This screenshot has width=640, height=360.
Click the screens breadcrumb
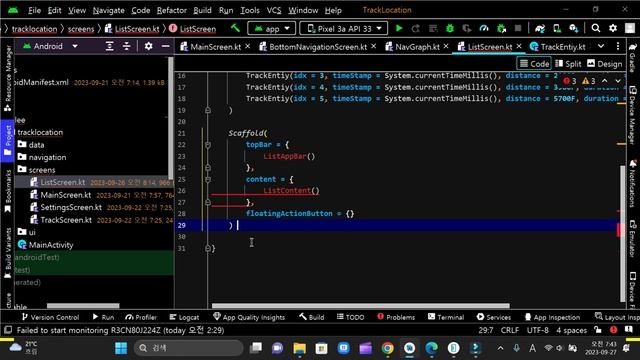pos(81,29)
